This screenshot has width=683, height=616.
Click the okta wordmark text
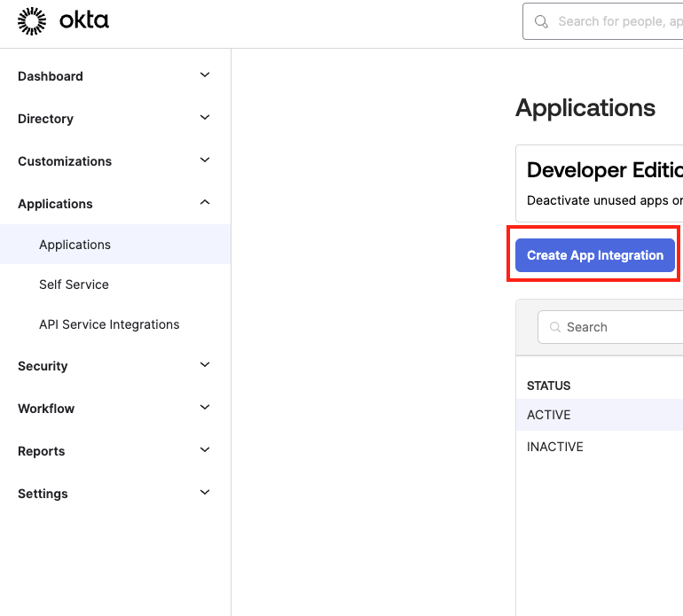click(84, 20)
